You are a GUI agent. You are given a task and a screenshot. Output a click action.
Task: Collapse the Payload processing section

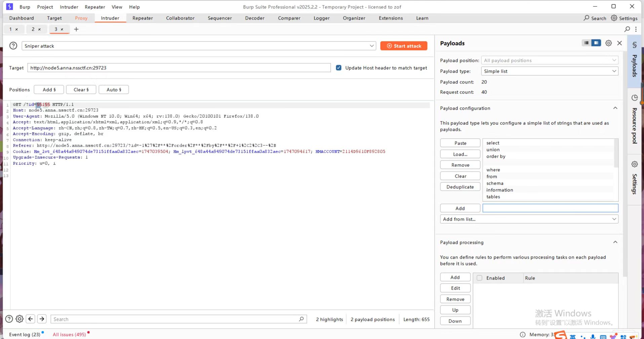(x=615, y=242)
